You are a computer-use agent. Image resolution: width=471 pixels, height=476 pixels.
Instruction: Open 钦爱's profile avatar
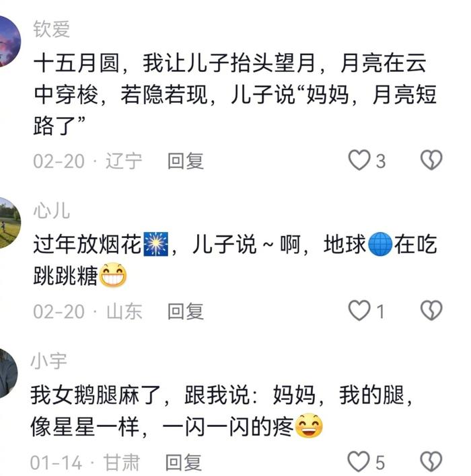[9, 41]
